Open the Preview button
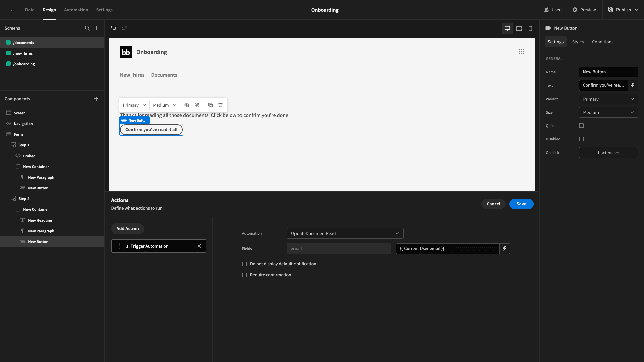 click(584, 10)
